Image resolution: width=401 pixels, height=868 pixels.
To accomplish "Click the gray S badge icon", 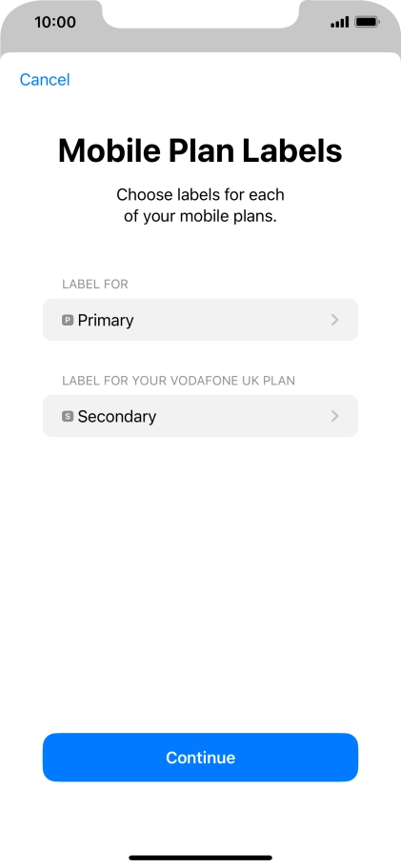I will pos(68,416).
